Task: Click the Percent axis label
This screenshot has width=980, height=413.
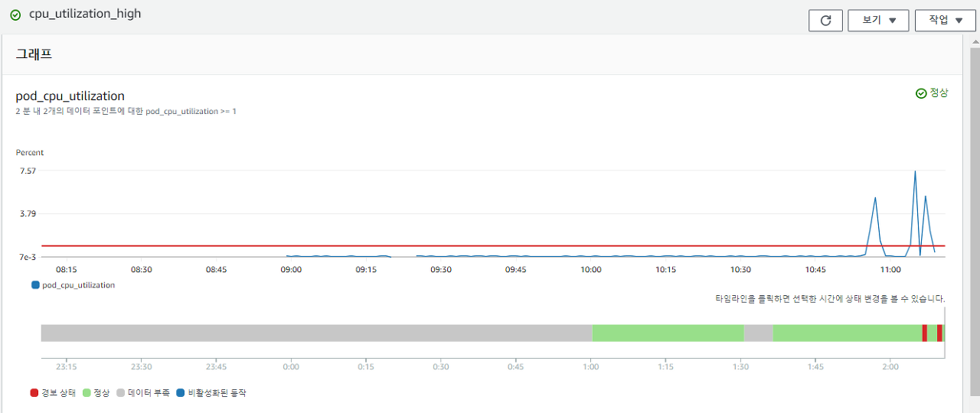Action: tap(30, 152)
